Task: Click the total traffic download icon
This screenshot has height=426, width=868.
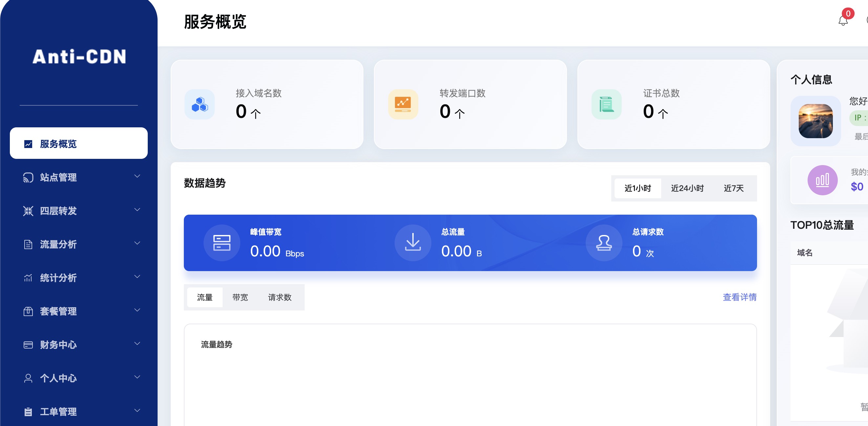Action: pyautogui.click(x=413, y=243)
